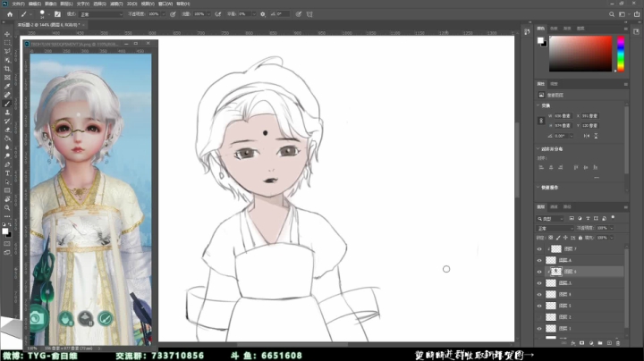Select the Move tool

click(7, 34)
